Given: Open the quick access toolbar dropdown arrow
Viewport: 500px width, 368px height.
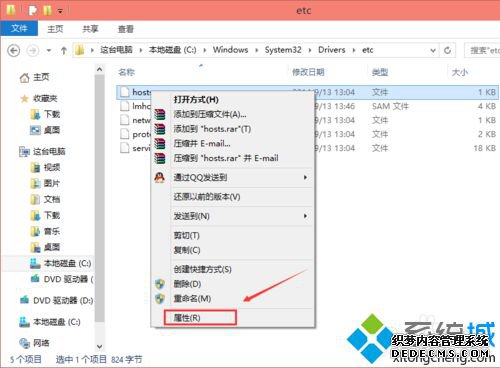Looking at the screenshot, I should [60, 11].
